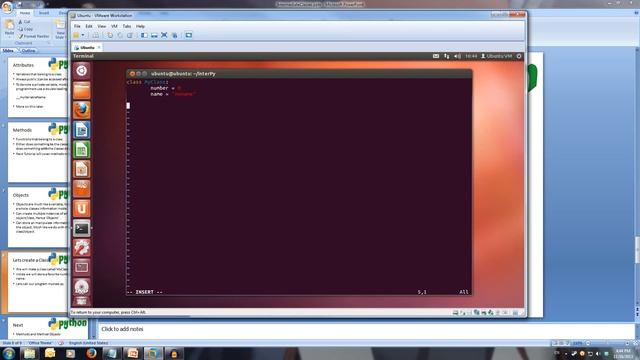
Task: Open the mail indicator in Ubuntu panel
Action: pyautogui.click(x=436, y=56)
